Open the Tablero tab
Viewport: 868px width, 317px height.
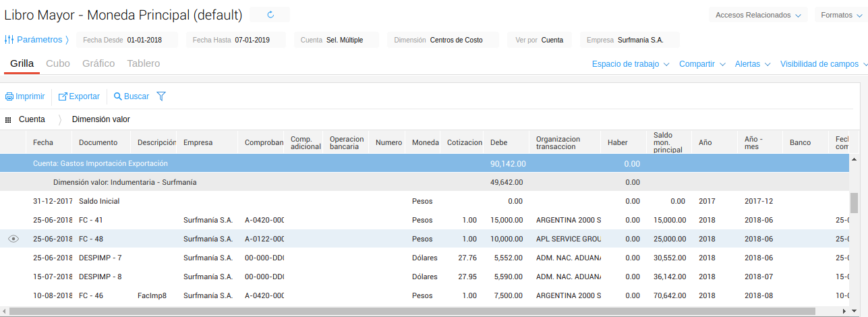pyautogui.click(x=143, y=63)
